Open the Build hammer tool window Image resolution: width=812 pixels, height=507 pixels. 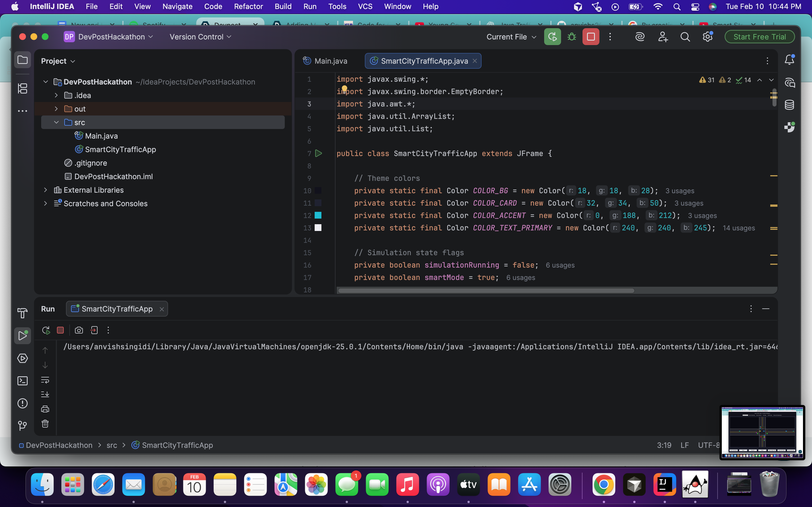coord(23,313)
